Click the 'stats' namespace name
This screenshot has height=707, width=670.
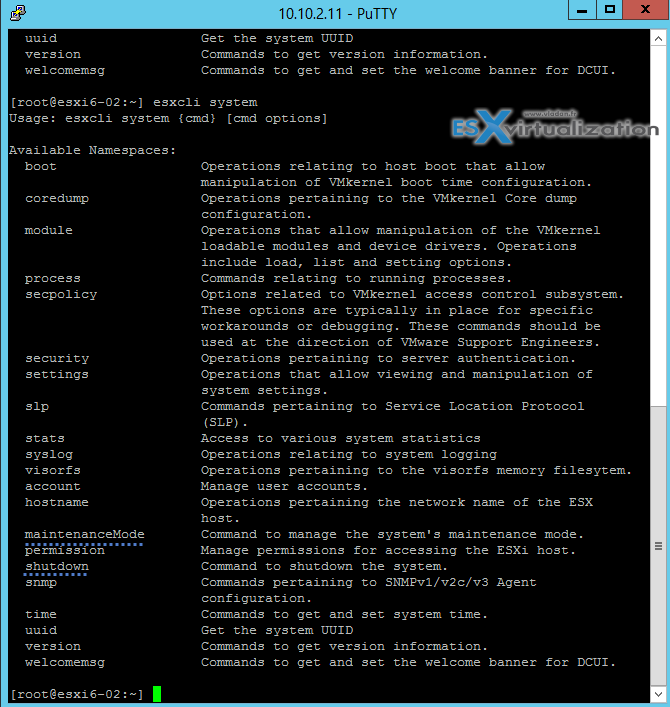[45, 438]
